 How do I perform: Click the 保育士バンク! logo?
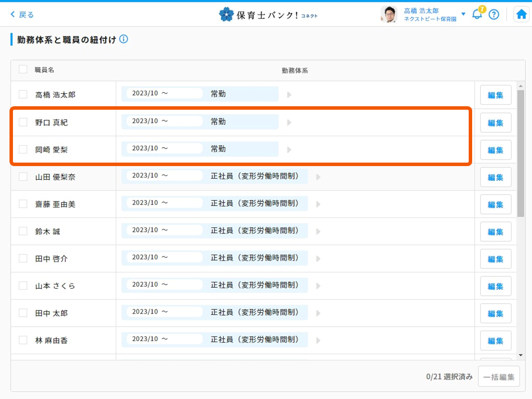coord(268,14)
